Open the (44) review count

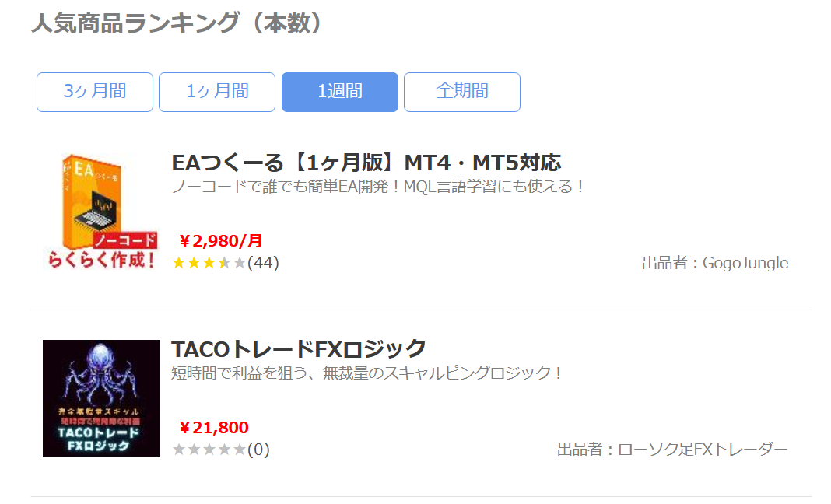click(x=263, y=263)
